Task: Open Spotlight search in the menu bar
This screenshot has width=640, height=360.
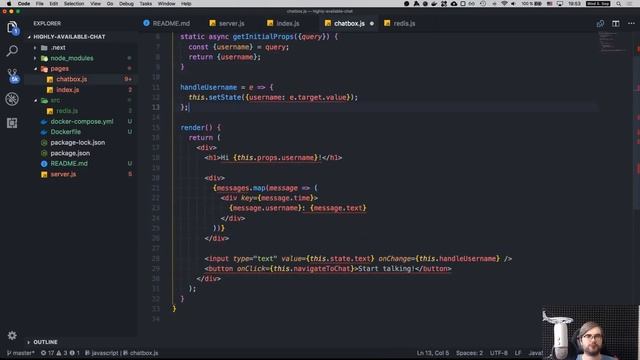Action: coord(619,4)
